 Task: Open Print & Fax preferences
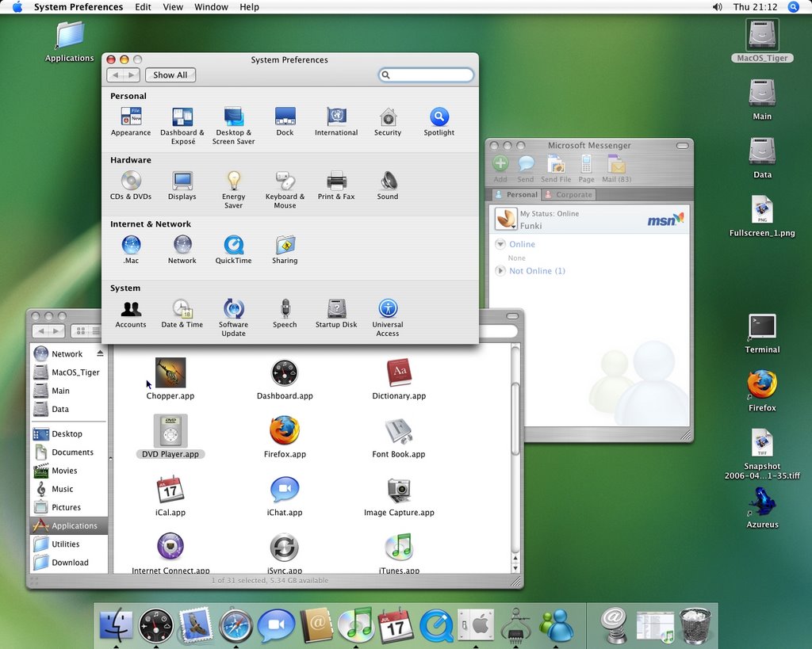[x=336, y=185]
